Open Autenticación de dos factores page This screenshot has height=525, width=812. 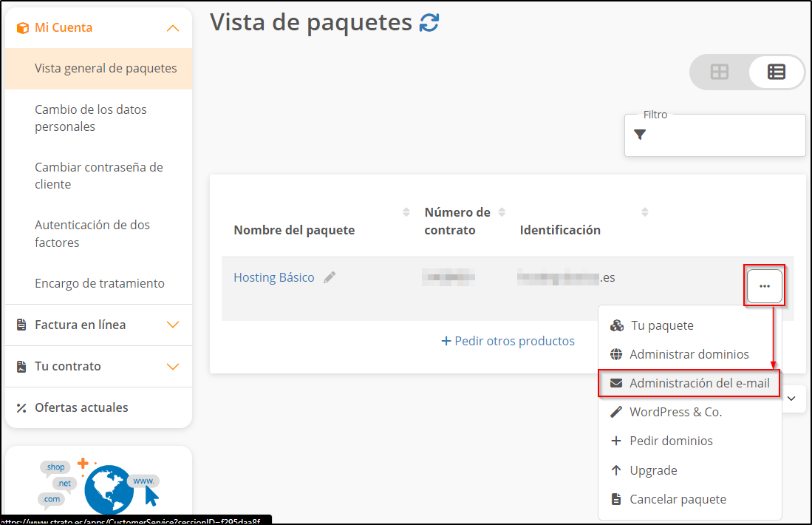click(x=92, y=234)
